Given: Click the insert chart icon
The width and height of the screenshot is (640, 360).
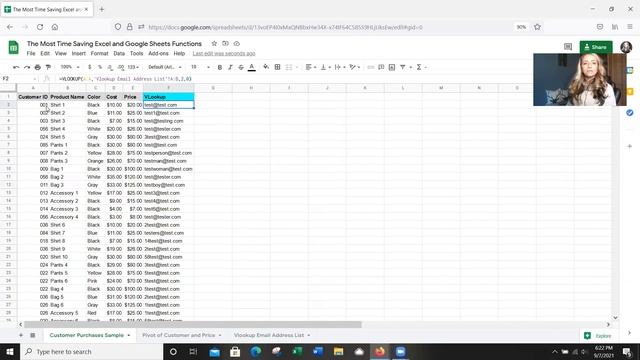Looking at the screenshot, I should point(392,67).
